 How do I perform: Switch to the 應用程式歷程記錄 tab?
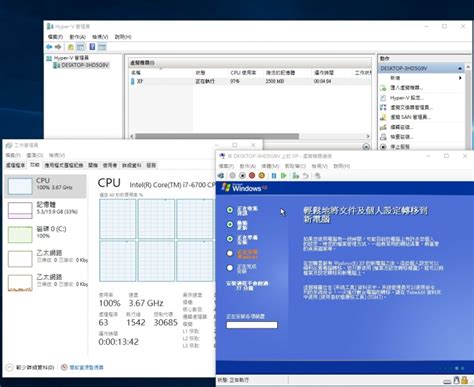(64, 165)
